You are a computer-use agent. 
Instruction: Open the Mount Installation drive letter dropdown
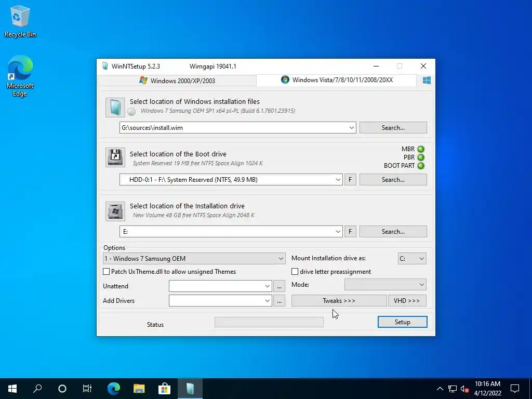(x=412, y=259)
